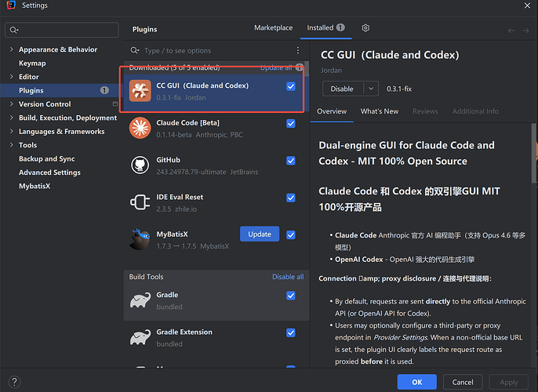Image resolution: width=538 pixels, height=392 pixels.
Task: Click the Disable plugin button
Action: click(x=343, y=89)
